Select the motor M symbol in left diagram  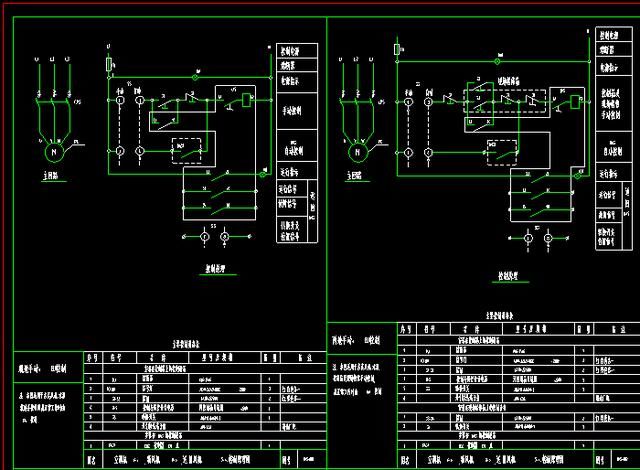53,152
